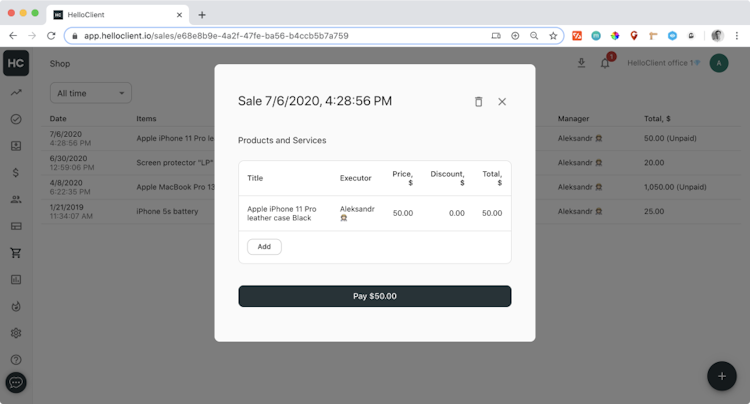The height and width of the screenshot is (404, 750).
Task: Open the dollar sign finance icon
Action: [x=16, y=173]
